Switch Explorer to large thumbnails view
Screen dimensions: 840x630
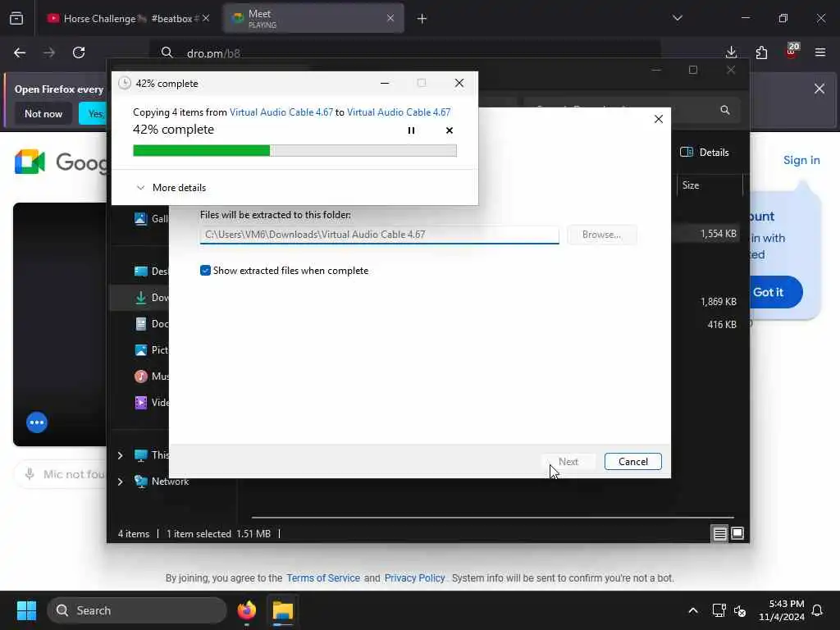coord(737,533)
